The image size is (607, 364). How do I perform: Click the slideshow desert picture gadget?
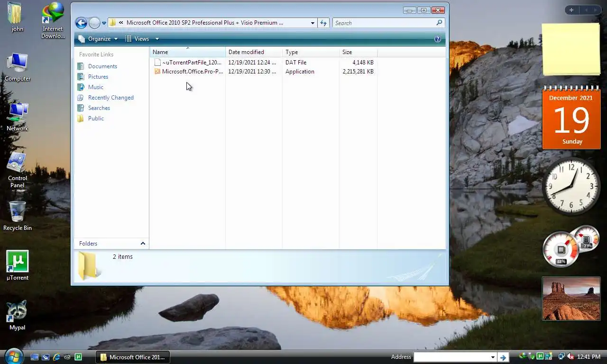coord(571,299)
